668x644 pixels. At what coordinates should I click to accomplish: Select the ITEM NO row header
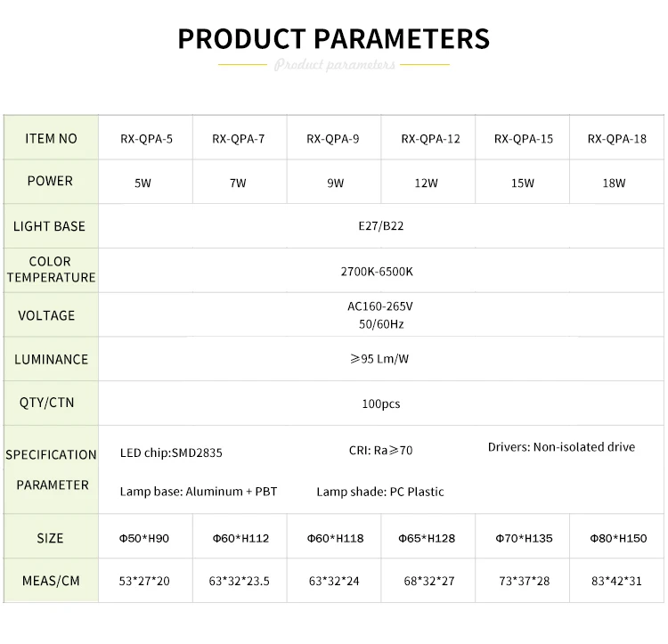coord(51,138)
